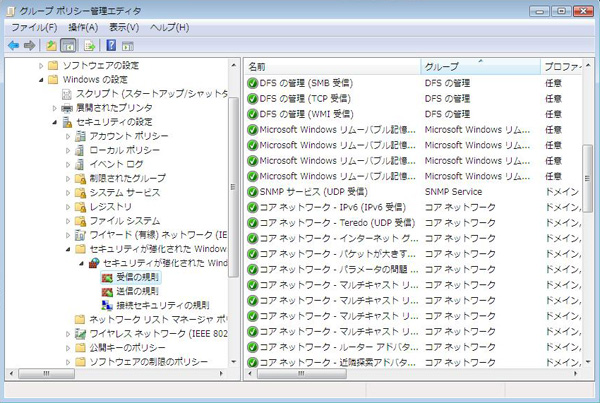Click the rules list horizontal scrollbar thumb
This screenshot has width=600, height=403.
point(302,373)
